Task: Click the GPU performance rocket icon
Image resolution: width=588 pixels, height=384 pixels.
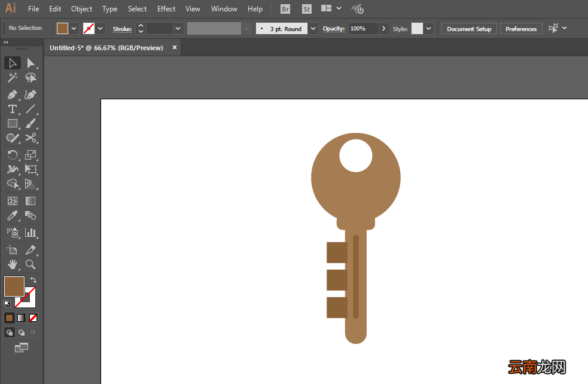Action: click(357, 9)
